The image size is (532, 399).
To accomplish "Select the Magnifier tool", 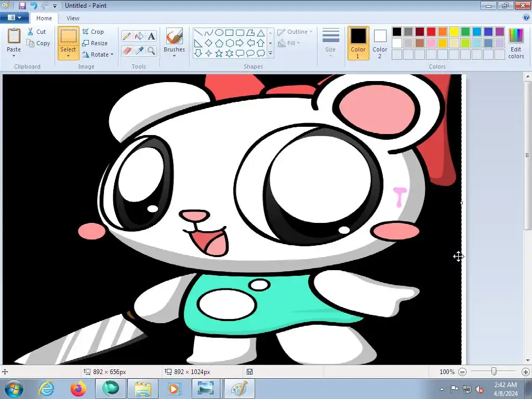I will click(x=151, y=50).
